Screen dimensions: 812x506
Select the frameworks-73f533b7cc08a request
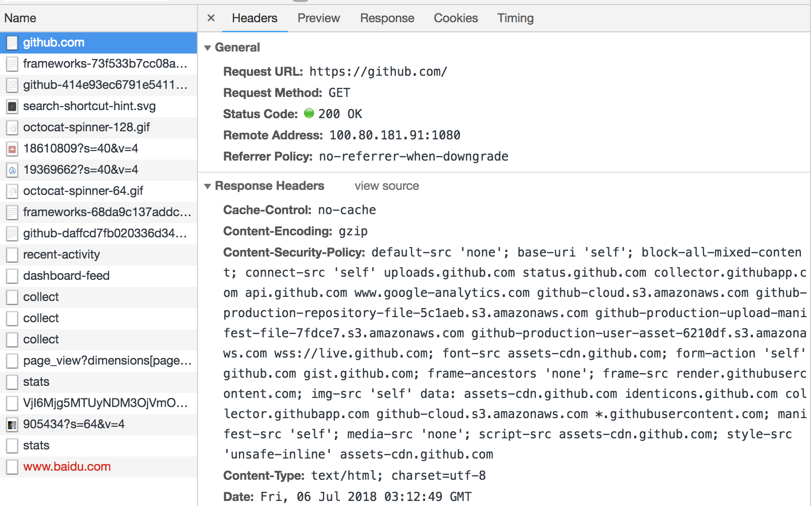coord(98,64)
